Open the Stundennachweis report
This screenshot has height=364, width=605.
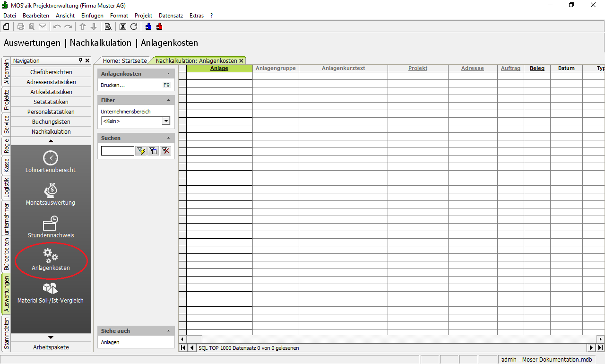(51, 227)
